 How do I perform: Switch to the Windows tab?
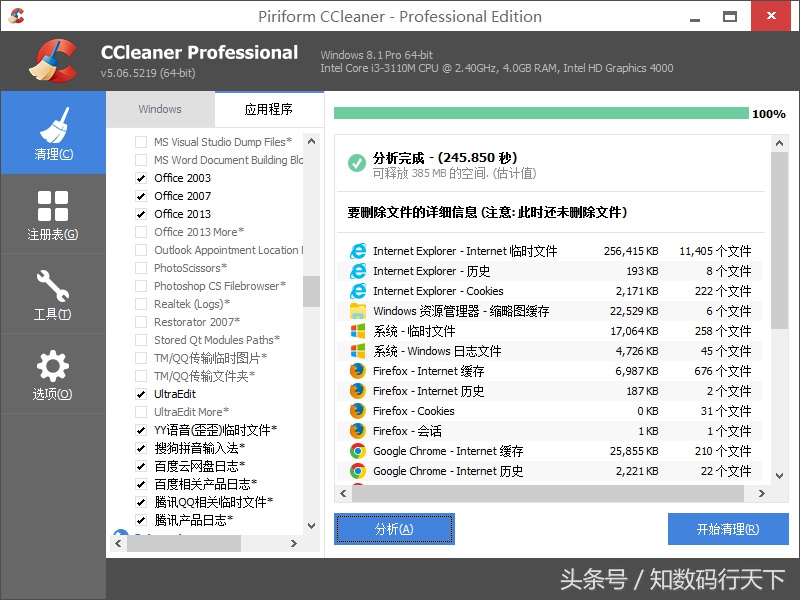point(160,109)
